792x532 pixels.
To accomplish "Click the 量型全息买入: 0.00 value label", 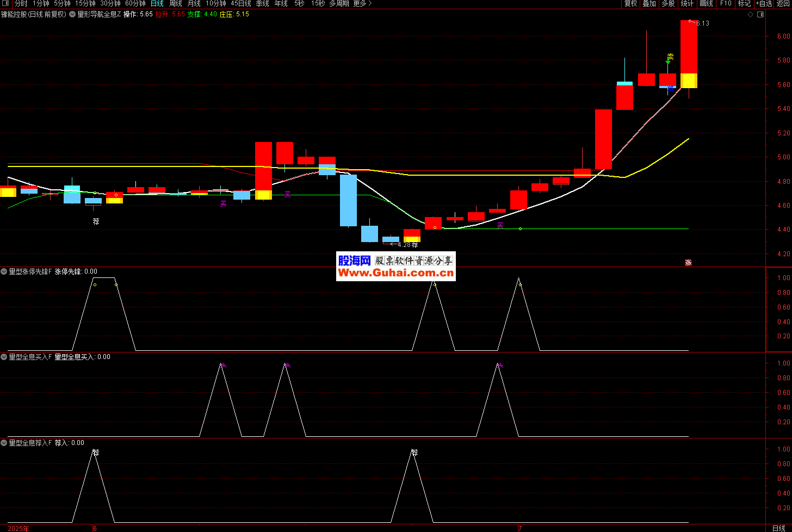I will pyautogui.click(x=83, y=357).
